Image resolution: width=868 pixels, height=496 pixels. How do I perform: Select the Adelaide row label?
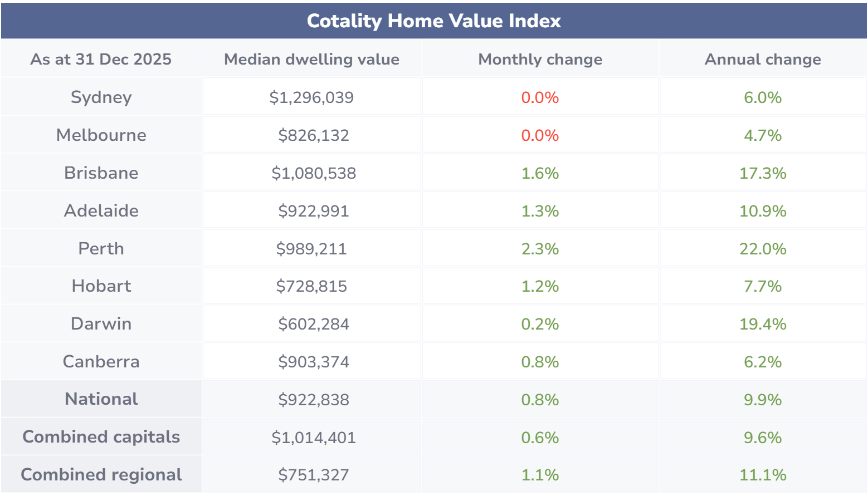click(101, 211)
